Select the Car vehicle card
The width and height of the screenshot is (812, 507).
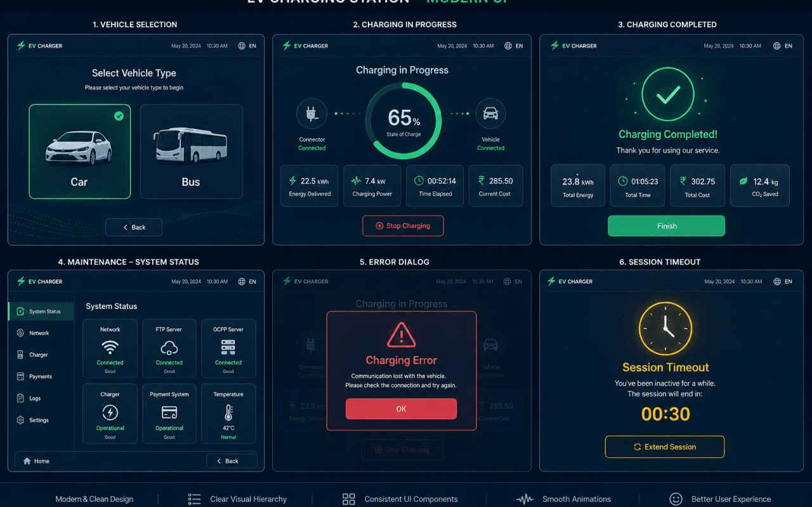coord(79,152)
